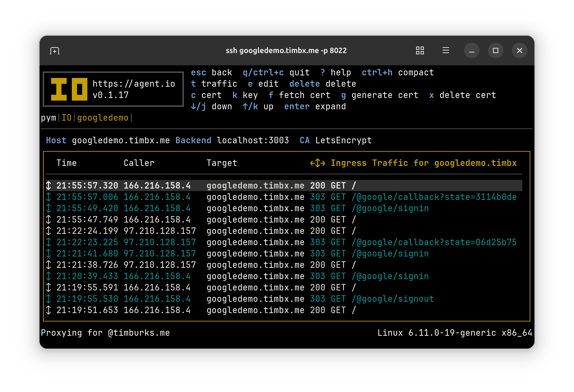Viewport: 574px width, 392px height.
Task: Click backend value localhost:3003
Action: 253,140
